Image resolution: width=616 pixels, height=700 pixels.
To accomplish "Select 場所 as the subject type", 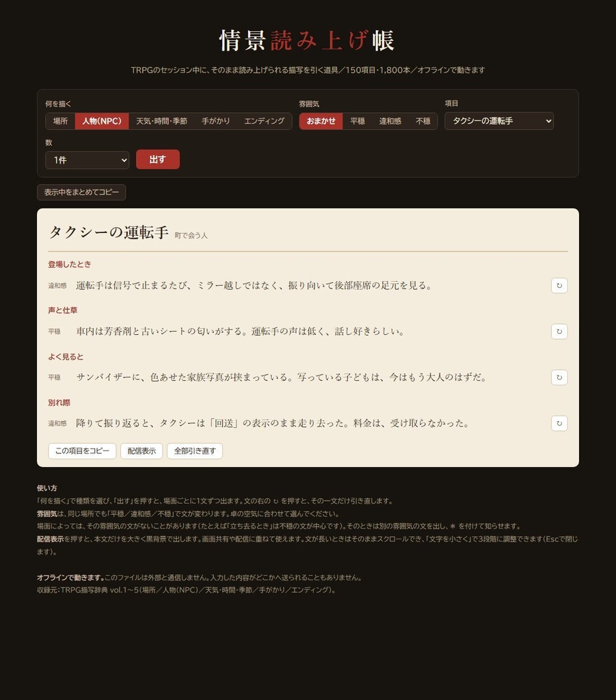I will (x=60, y=121).
